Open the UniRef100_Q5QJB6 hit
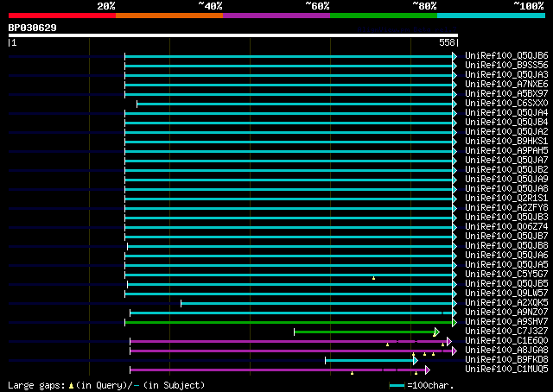 tap(506, 56)
